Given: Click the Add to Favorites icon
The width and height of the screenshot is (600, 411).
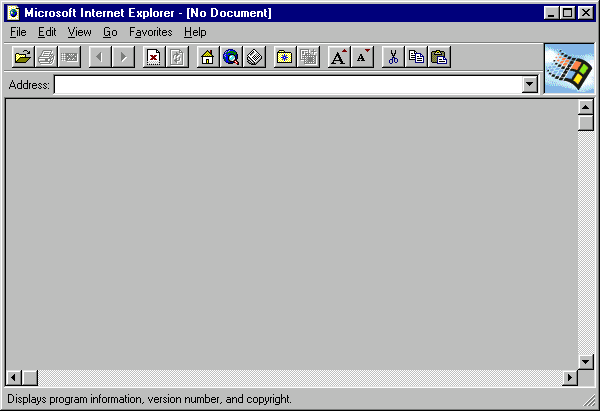Looking at the screenshot, I should tap(308, 57).
